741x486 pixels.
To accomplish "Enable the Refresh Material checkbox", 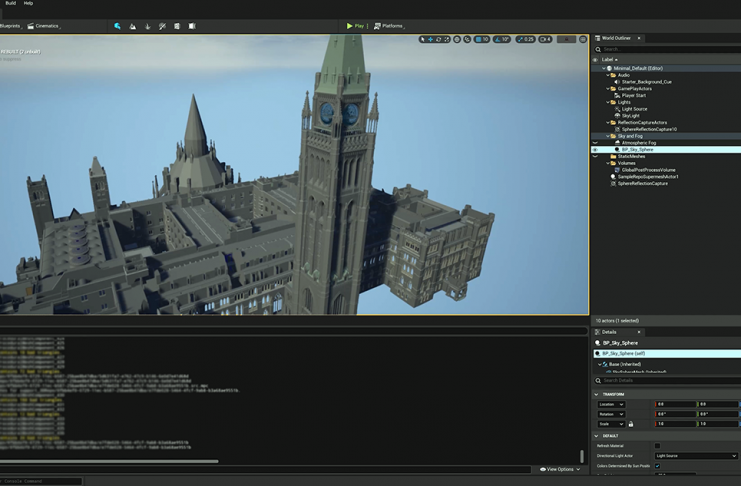I will 657,446.
